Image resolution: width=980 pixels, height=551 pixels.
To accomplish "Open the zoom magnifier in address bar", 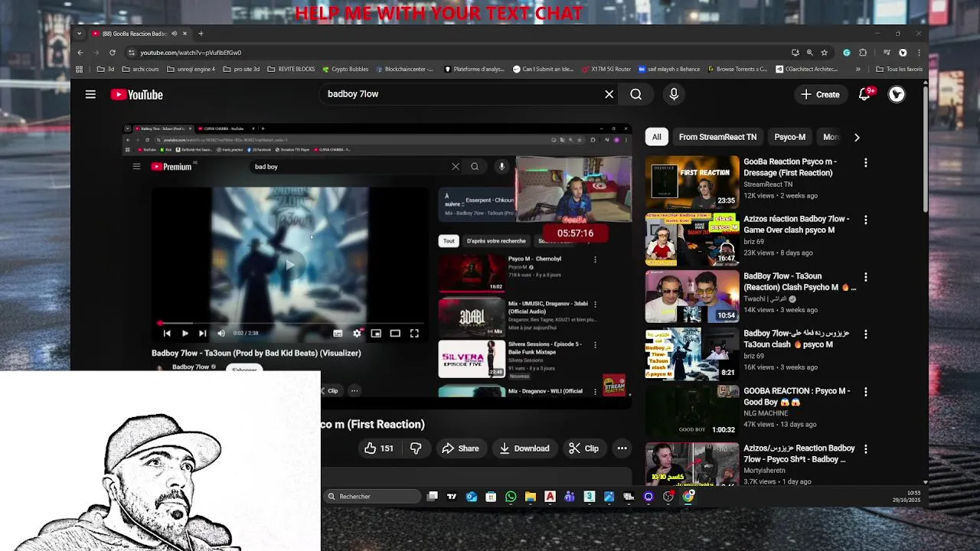I will pyautogui.click(x=809, y=53).
